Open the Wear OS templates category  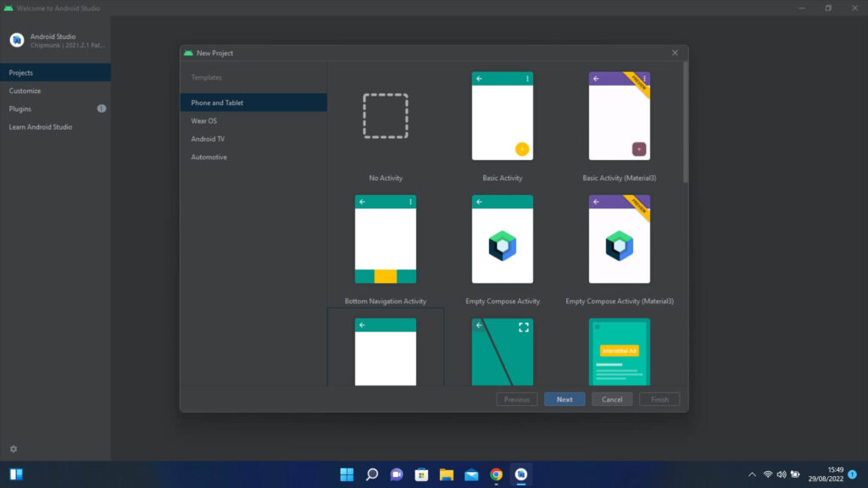click(x=253, y=120)
